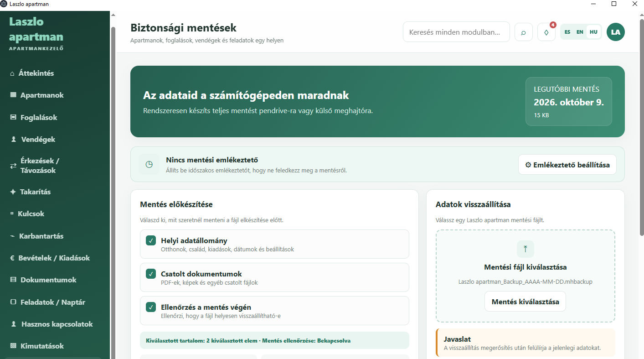Click the upload arrow icon for backup file
Viewport: 644px width, 359px height.
pos(525,249)
